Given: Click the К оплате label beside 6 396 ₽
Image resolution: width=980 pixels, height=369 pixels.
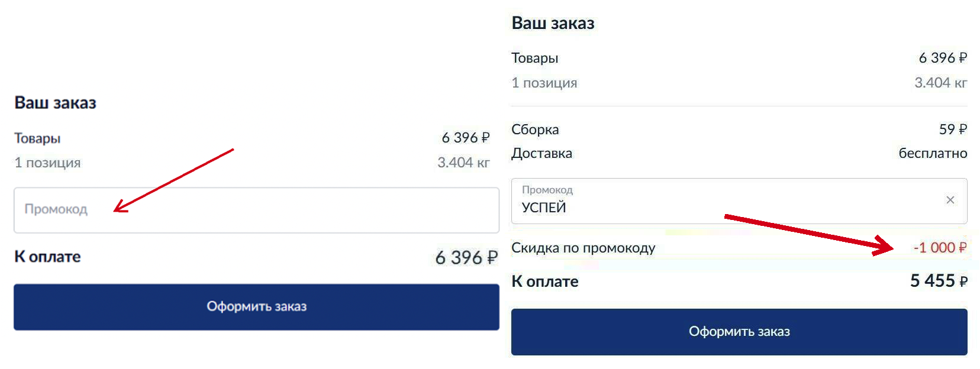Looking at the screenshot, I should tap(47, 257).
